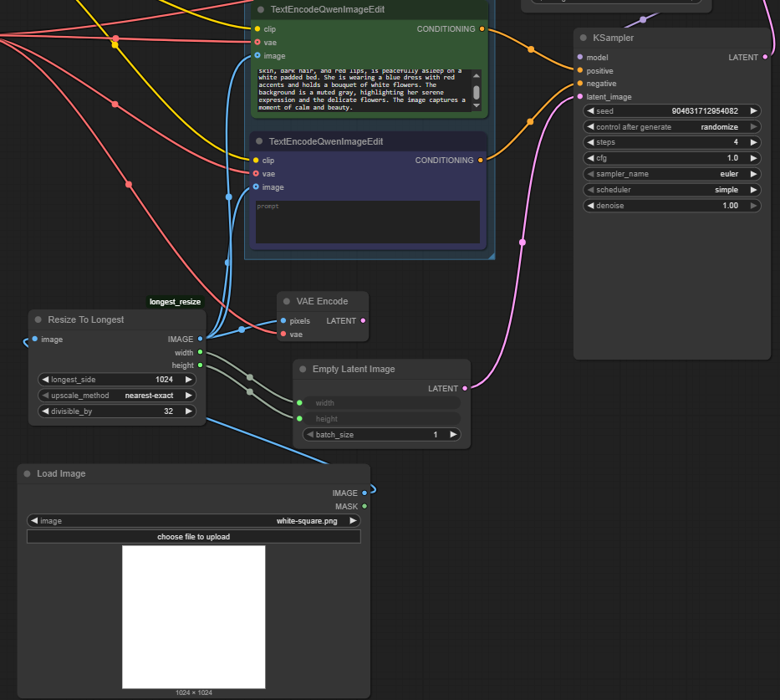Increase longest_side value with right arrow
The height and width of the screenshot is (700, 780).
click(x=189, y=380)
